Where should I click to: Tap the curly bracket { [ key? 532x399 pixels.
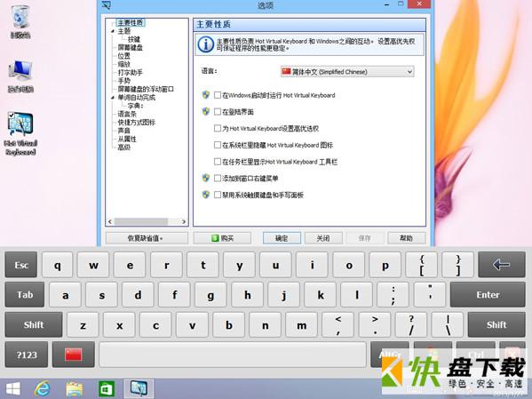pyautogui.click(x=421, y=265)
